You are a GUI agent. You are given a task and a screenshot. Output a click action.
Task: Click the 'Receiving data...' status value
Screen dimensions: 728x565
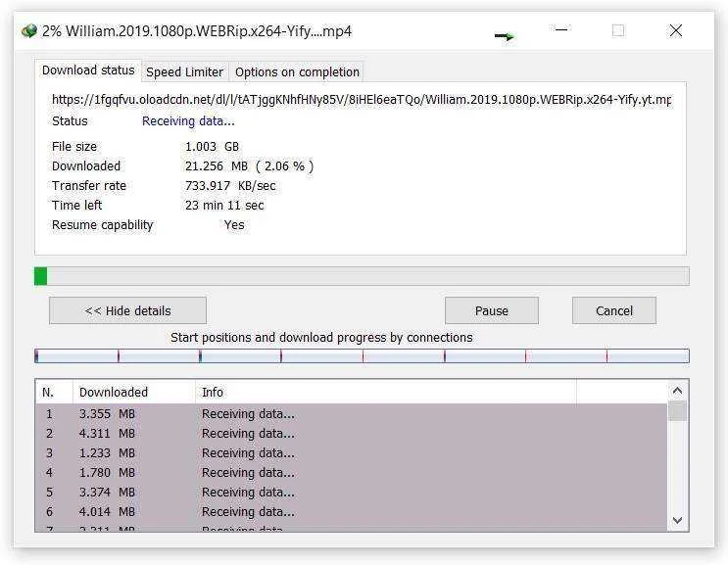click(188, 121)
